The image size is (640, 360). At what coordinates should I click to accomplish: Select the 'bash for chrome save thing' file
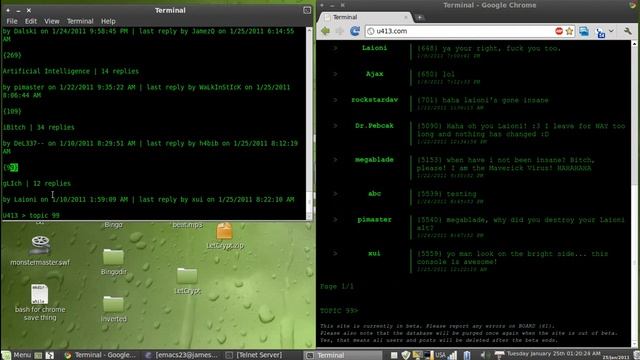point(40,294)
